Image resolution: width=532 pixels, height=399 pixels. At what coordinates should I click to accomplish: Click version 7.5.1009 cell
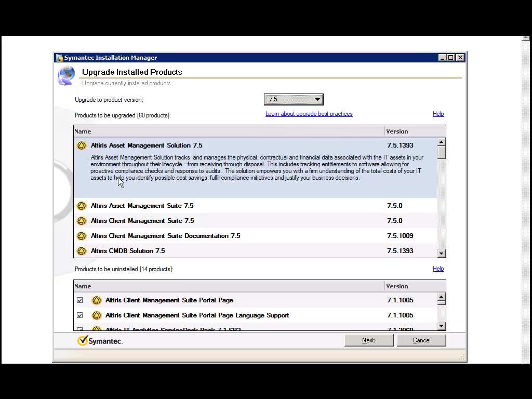(x=400, y=236)
